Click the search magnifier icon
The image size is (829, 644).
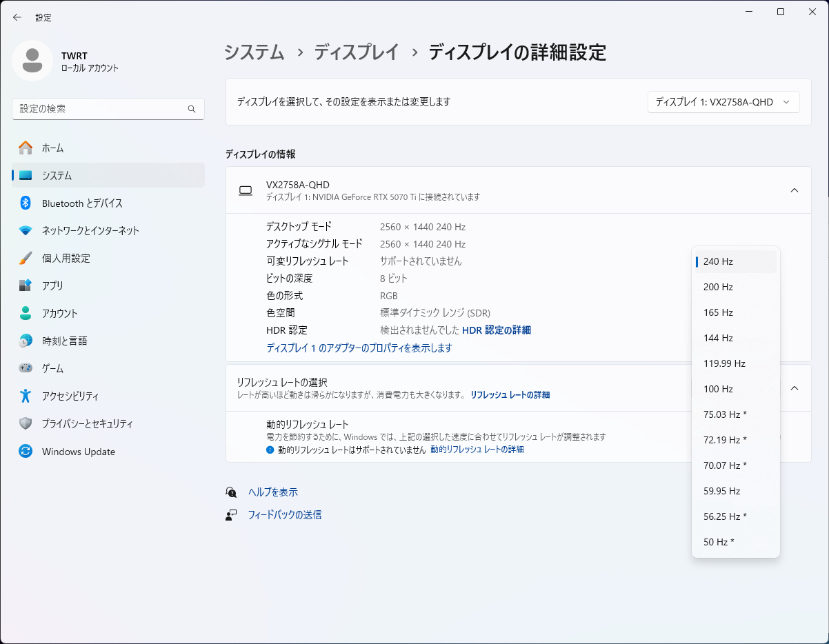(192, 109)
